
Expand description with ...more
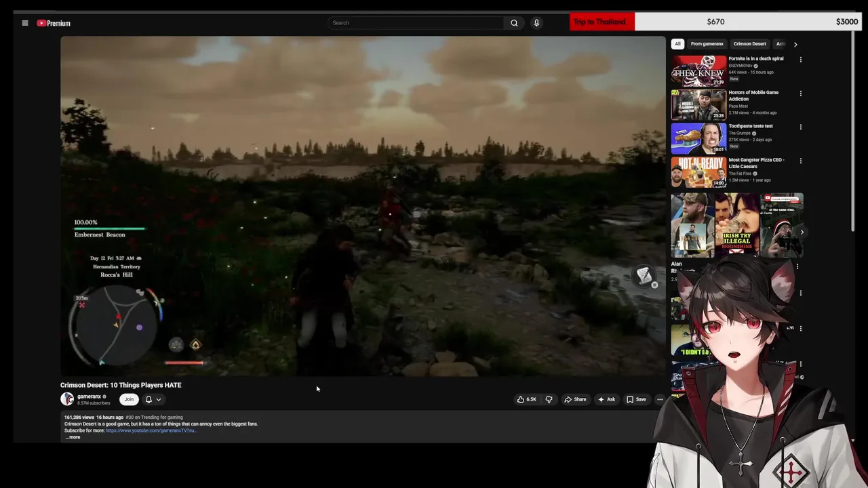[73, 437]
